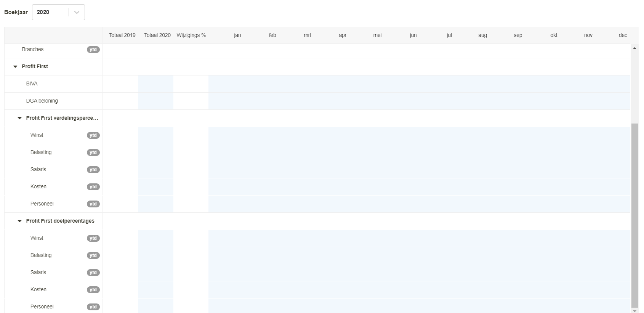644x313 pixels.
Task: Select the BIVA row label
Action: 32,83
